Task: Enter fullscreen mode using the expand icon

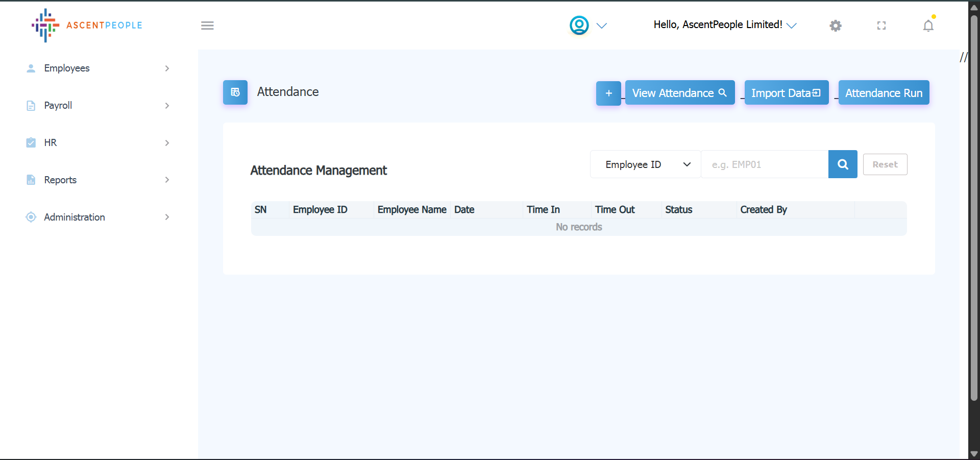Action: pyautogui.click(x=881, y=26)
